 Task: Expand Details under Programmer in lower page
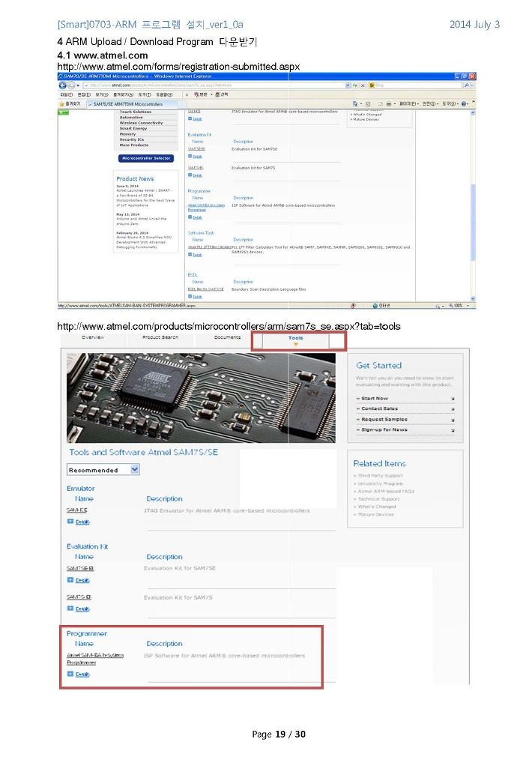(79, 674)
